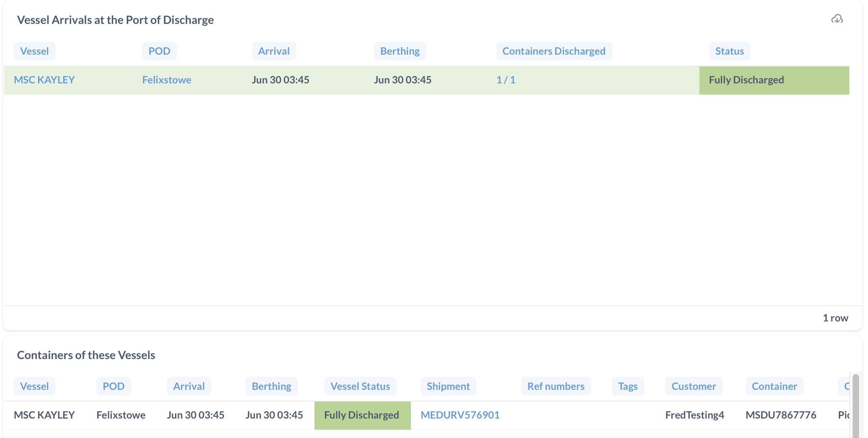Open Felixstowe port link
The image size is (868, 438).
point(167,80)
